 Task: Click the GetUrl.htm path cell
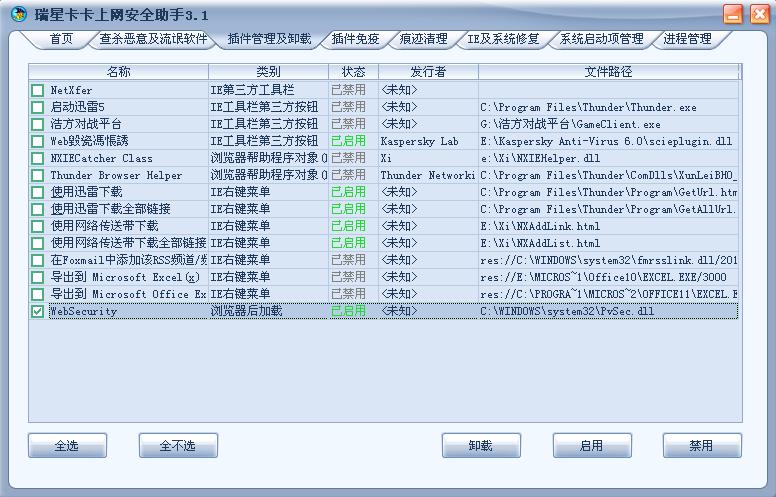coord(609,193)
